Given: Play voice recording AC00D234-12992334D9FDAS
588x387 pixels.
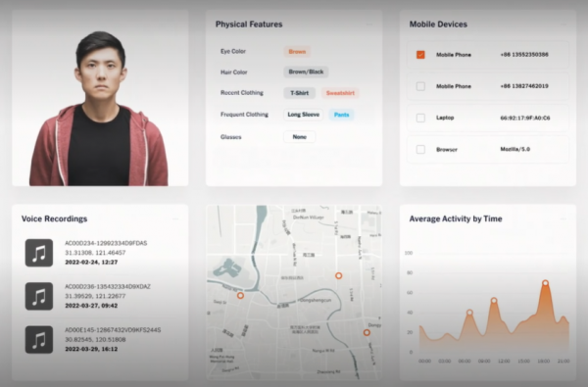Looking at the screenshot, I should [x=39, y=253].
